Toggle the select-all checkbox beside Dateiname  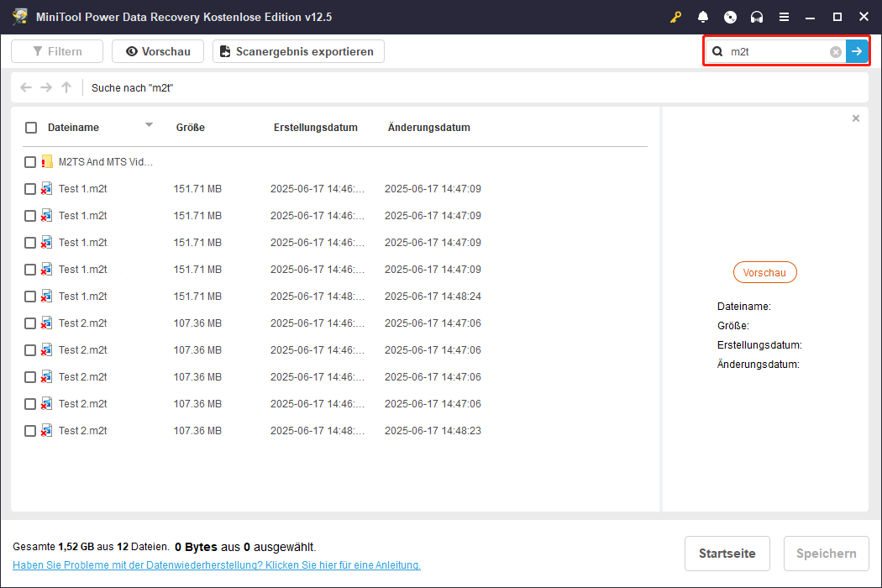coord(31,128)
